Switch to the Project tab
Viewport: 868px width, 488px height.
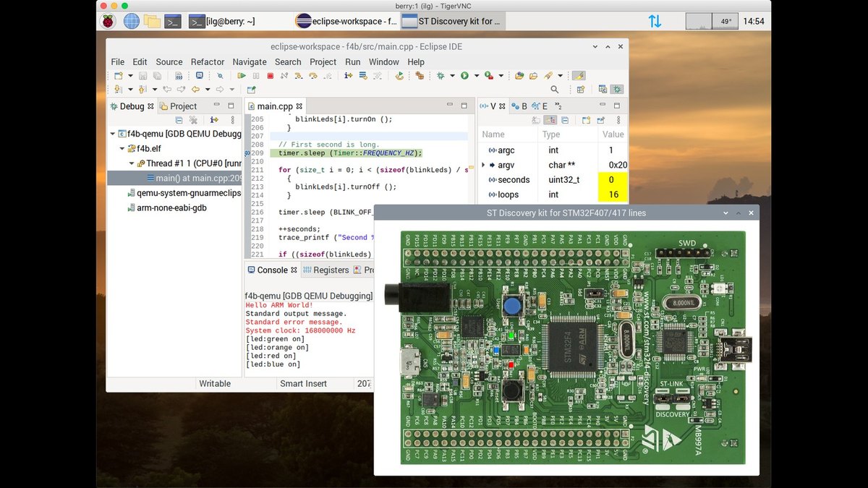click(177, 106)
